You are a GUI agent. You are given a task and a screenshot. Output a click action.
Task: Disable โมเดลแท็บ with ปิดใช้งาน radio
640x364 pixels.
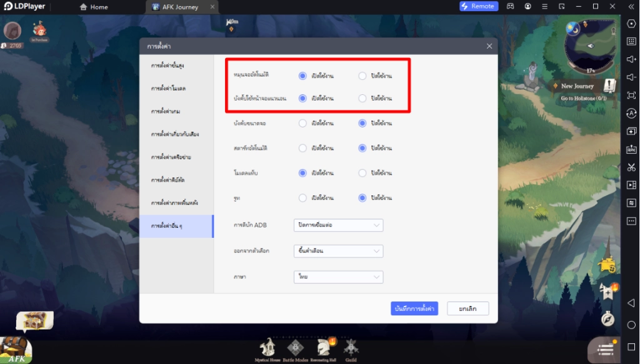(x=362, y=173)
